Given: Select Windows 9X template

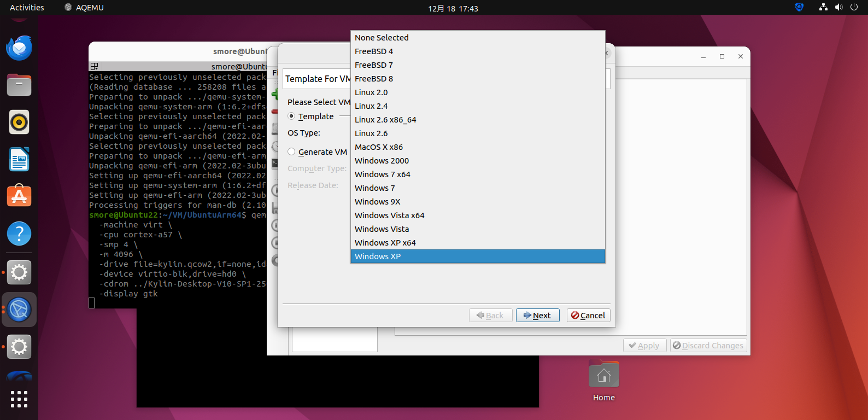Looking at the screenshot, I should [x=478, y=202].
